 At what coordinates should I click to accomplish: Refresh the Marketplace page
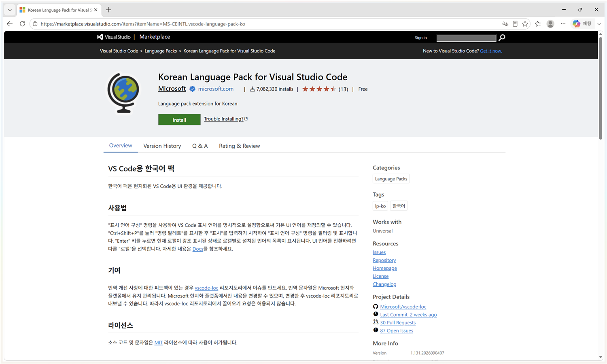[x=22, y=24]
